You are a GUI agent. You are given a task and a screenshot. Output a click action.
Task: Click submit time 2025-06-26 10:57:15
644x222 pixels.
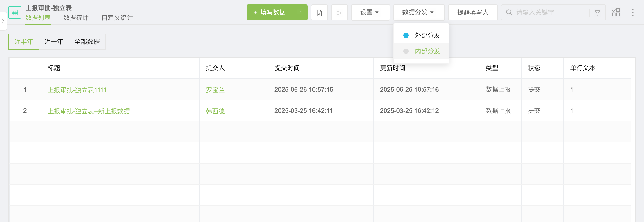pyautogui.click(x=304, y=90)
